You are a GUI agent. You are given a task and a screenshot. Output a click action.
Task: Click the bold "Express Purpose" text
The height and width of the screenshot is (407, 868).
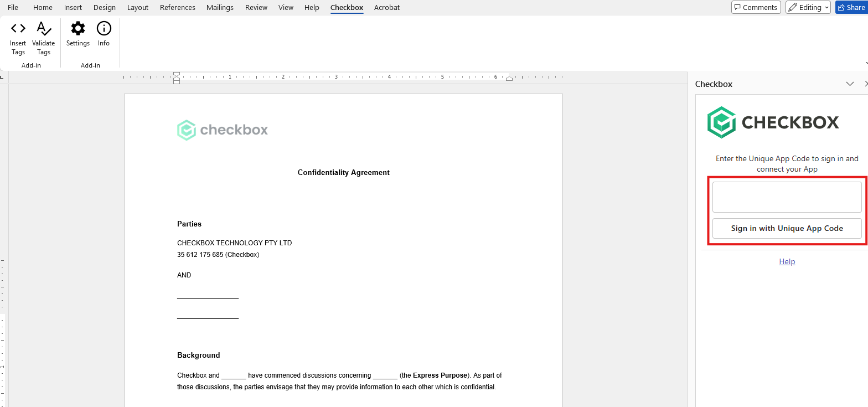[440, 375]
